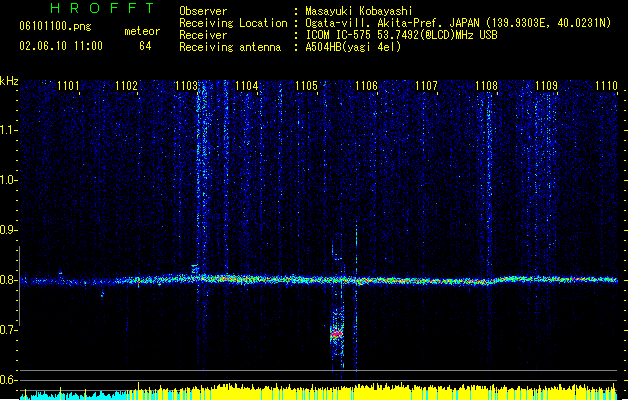Click the 0.9 kHz axis label

8,230
